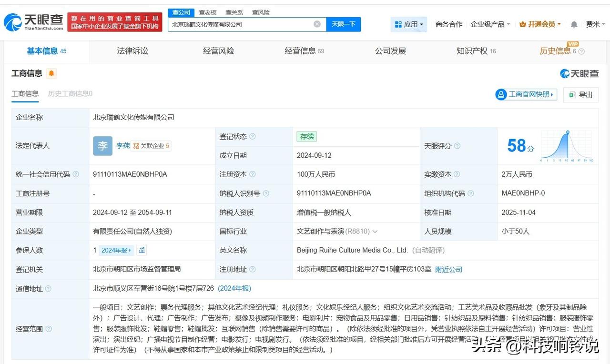Click the help icon beside 纳税人识别号
This screenshot has height=364, width=610.
[x=265, y=193]
